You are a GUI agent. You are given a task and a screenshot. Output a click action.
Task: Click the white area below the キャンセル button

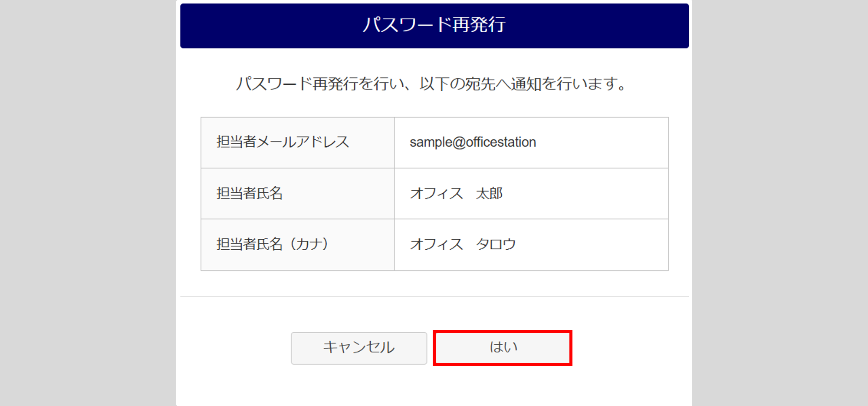point(359,386)
